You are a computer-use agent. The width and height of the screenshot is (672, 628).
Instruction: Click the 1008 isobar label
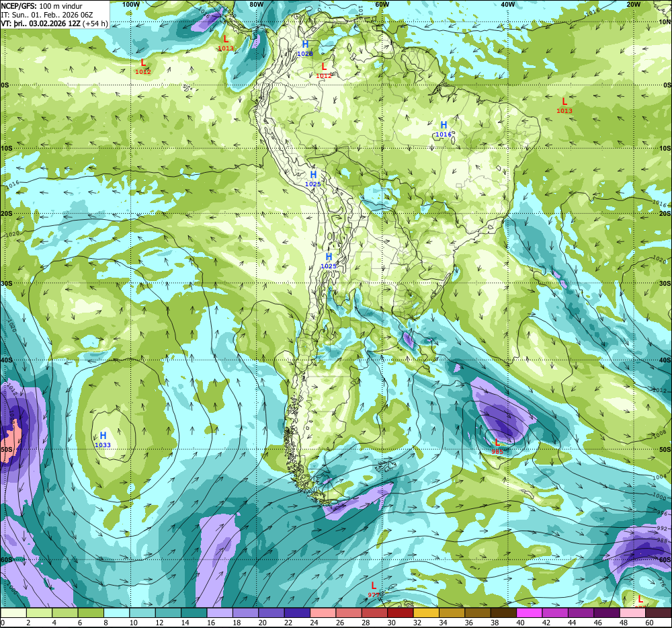point(660,435)
